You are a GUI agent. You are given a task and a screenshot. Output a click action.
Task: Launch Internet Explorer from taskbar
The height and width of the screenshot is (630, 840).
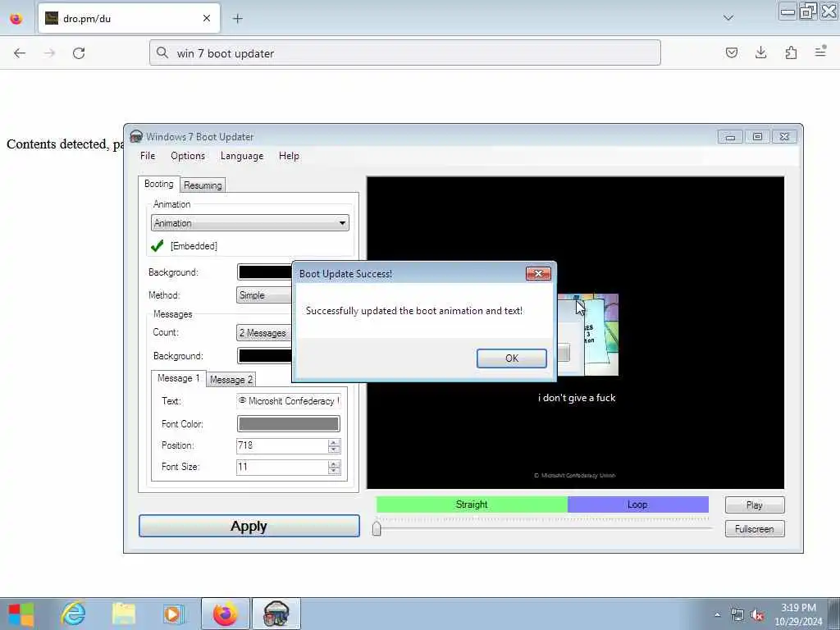click(x=73, y=614)
